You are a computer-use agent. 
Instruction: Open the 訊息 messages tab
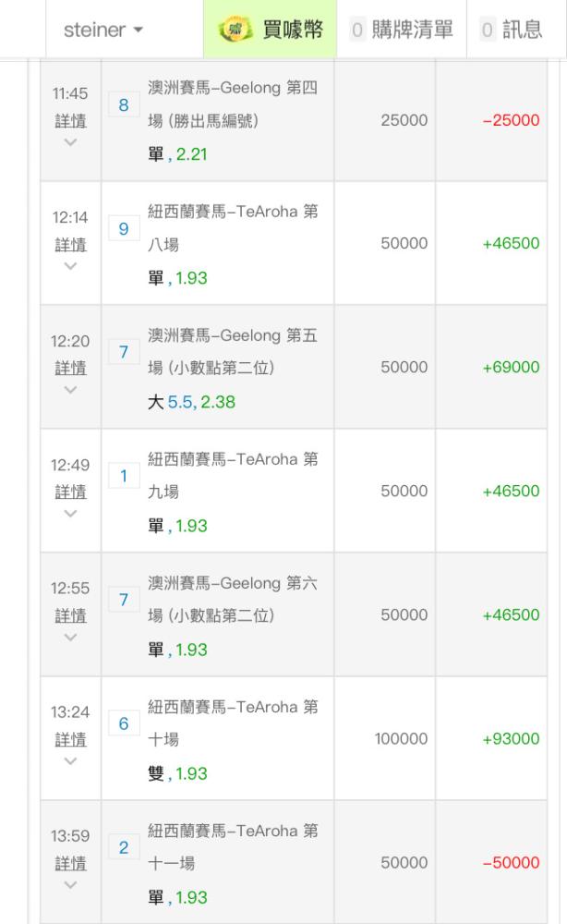coord(511,30)
